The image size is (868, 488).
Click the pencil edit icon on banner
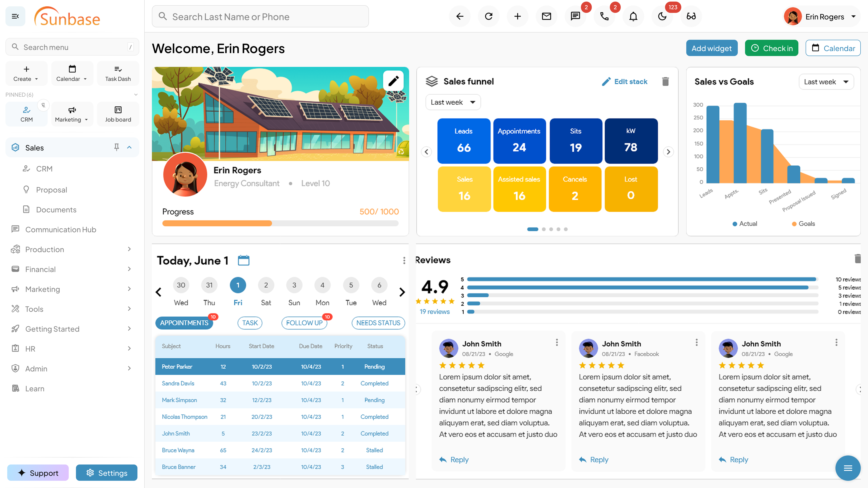click(x=393, y=81)
